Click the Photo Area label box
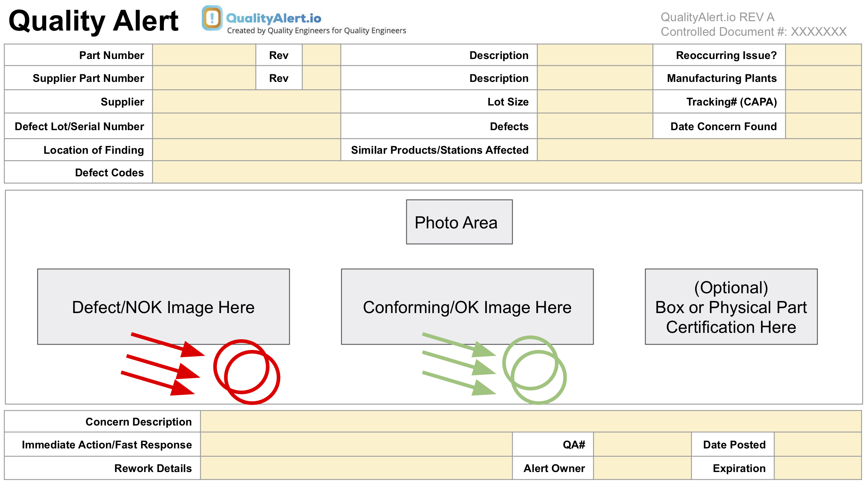This screenshot has width=868, height=488. (x=459, y=222)
